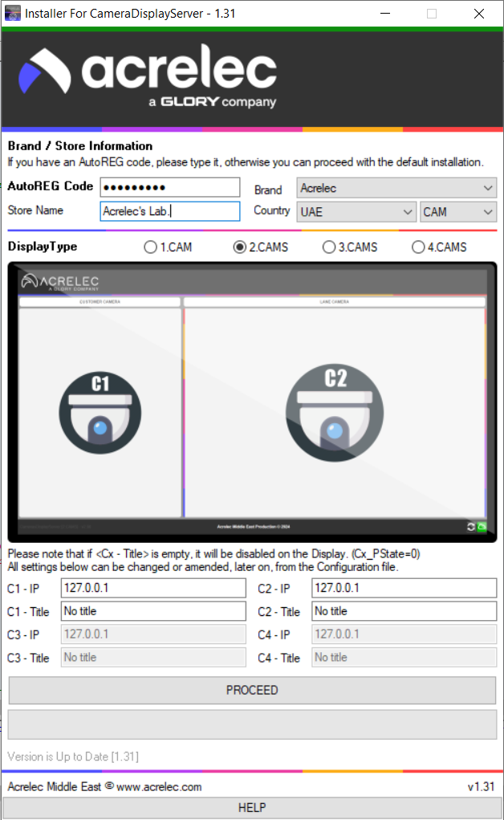504x820 pixels.
Task: Select the 1.CAM display type
Action: [150, 247]
